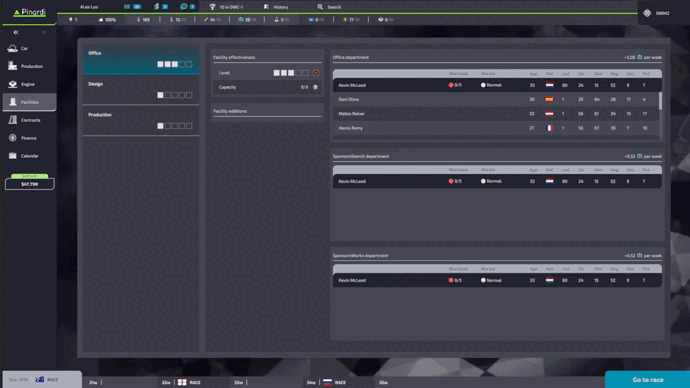Click the red Level upgrade indicator

pos(316,73)
